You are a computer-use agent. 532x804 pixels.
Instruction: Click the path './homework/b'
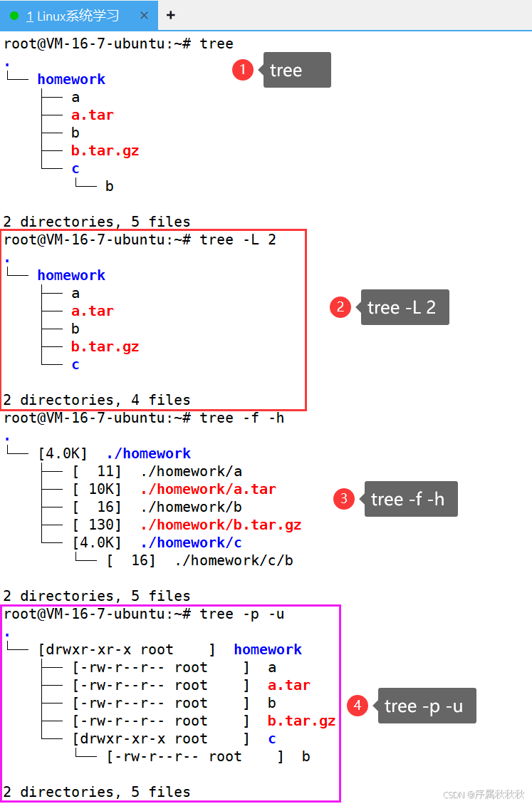[x=191, y=507]
